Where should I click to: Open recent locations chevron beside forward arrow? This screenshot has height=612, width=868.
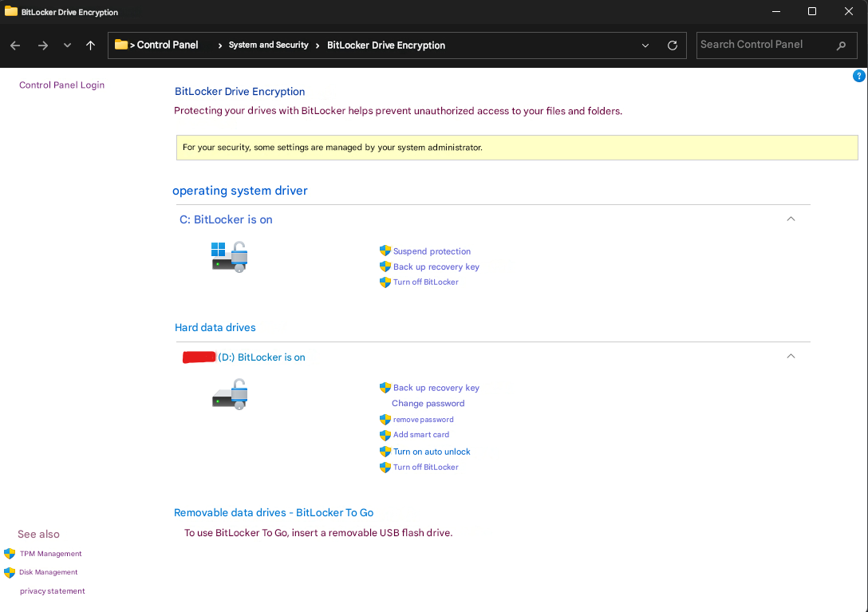point(67,45)
